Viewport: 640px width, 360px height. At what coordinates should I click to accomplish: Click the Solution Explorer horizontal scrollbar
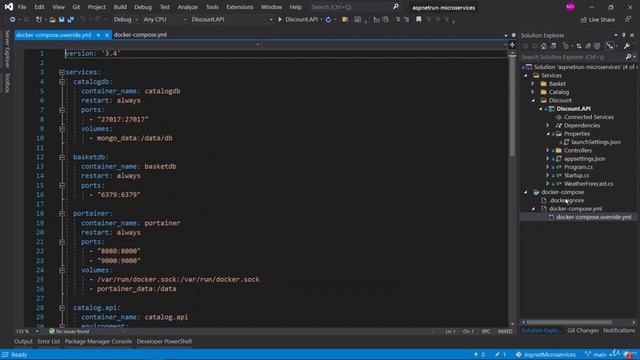pos(570,322)
